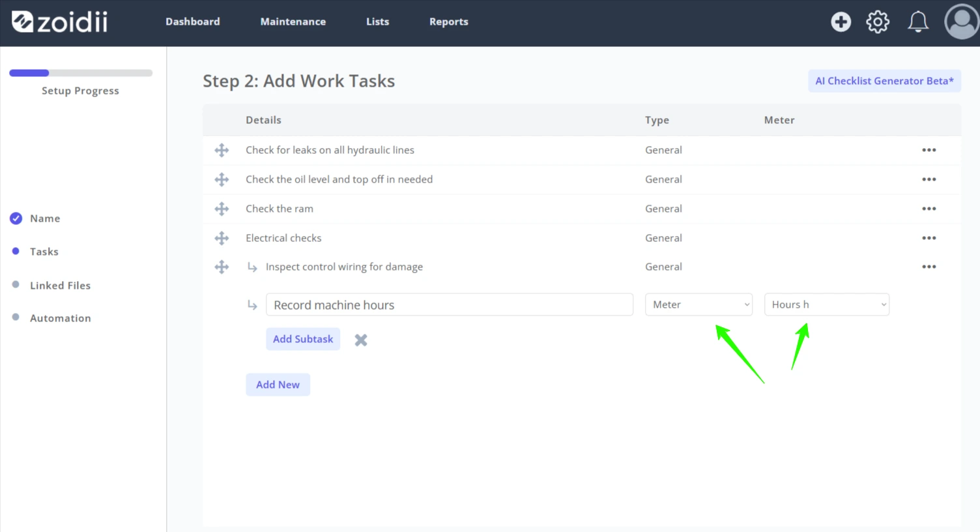Open the Reports menu

[449, 22]
